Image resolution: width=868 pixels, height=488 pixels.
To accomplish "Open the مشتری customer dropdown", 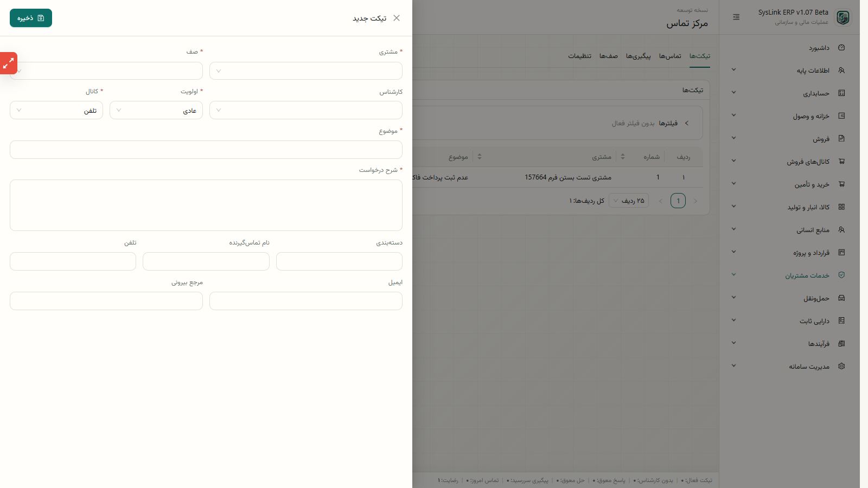I will click(x=306, y=71).
